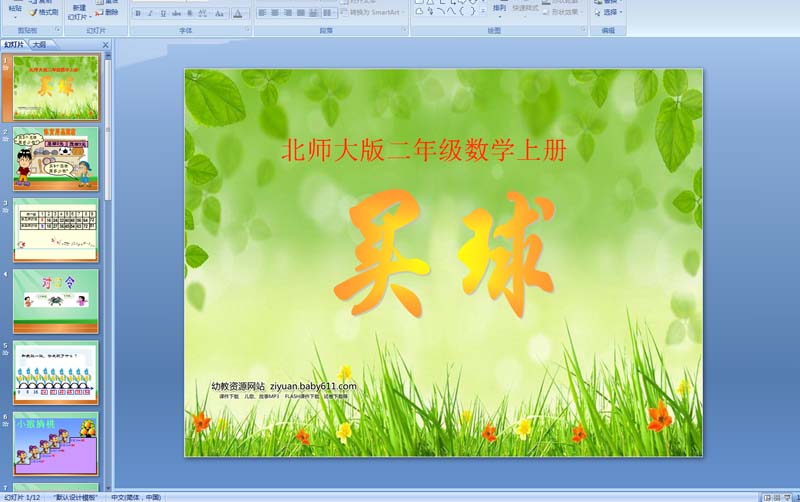Click 幻灯片 1/12 status indicator

[x=22, y=497]
